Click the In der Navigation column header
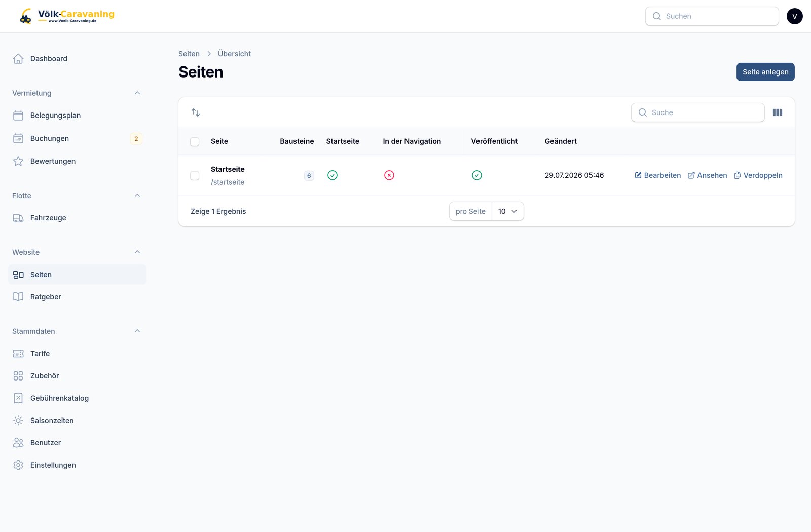 pyautogui.click(x=412, y=141)
